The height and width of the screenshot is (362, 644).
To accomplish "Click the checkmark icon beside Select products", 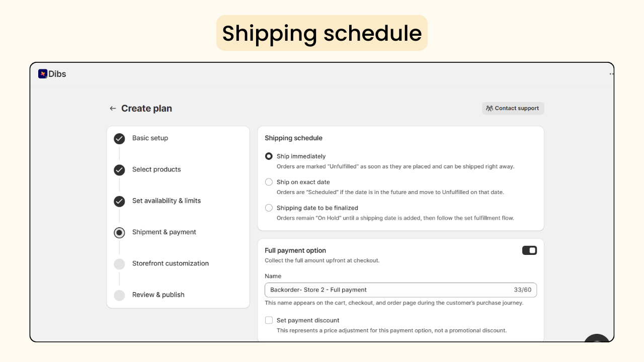I will click(119, 170).
